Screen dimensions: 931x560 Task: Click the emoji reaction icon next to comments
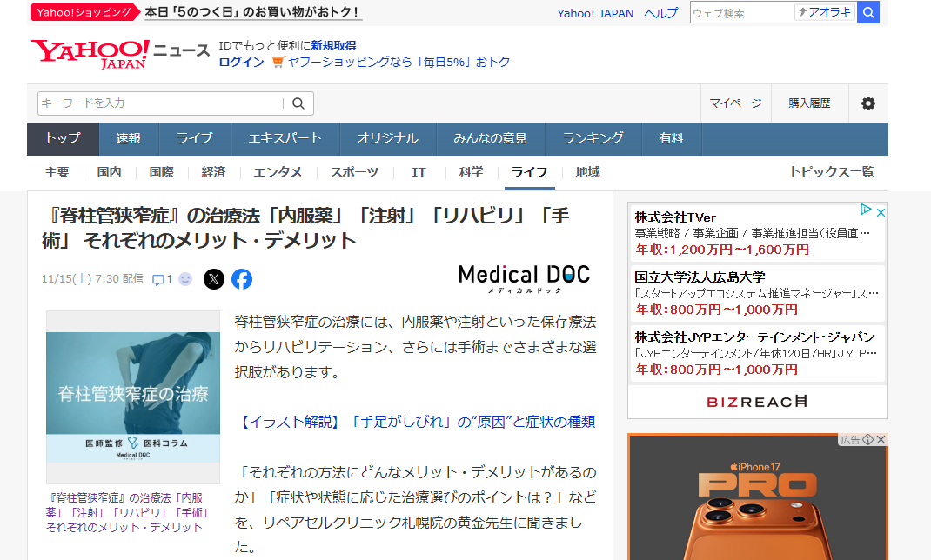click(x=185, y=280)
